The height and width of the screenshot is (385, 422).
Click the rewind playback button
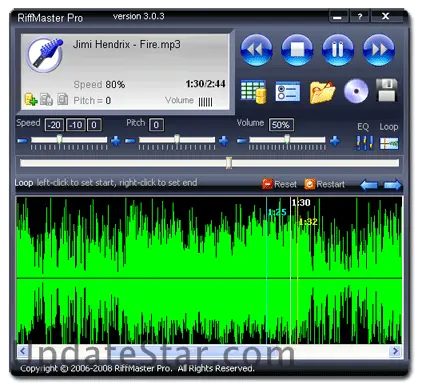point(256,50)
